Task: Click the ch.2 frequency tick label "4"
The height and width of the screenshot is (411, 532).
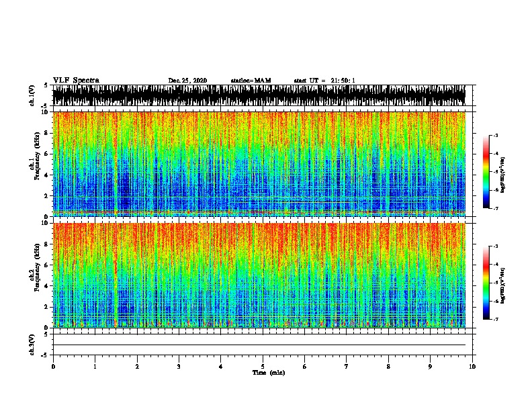Action: (46, 286)
